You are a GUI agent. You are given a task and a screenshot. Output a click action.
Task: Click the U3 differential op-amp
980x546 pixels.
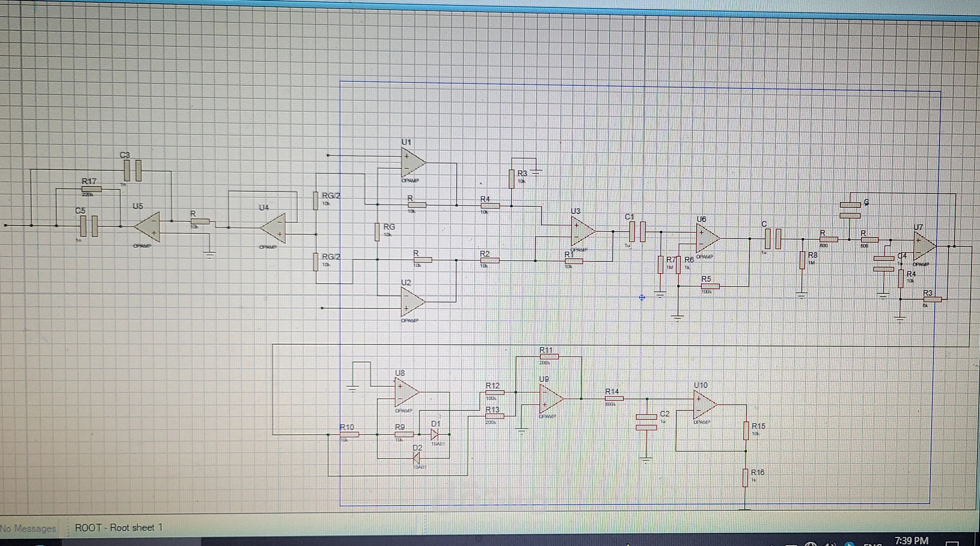(x=583, y=231)
